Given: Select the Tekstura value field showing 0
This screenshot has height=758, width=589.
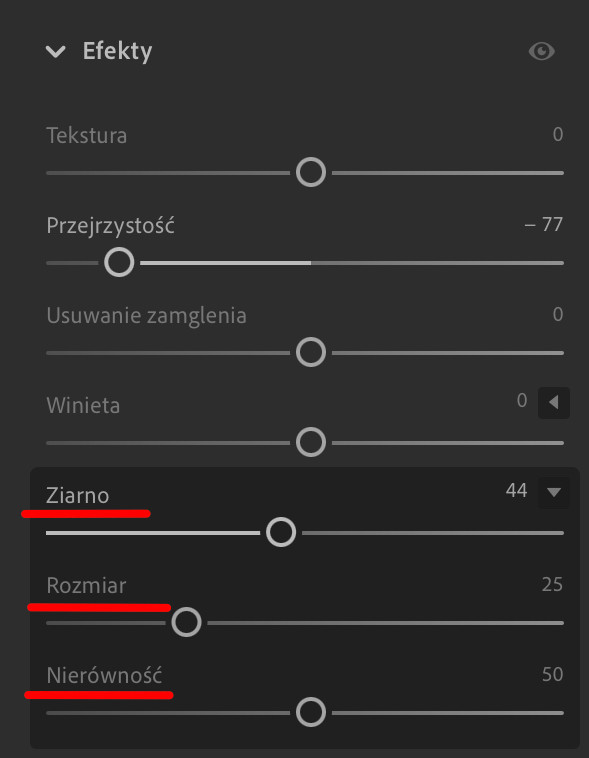Looking at the screenshot, I should 558,134.
